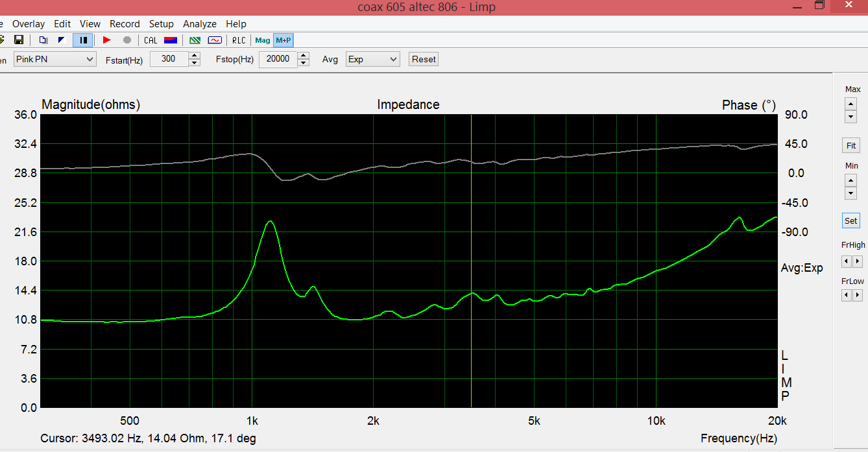Click the green hatched overlay icon
The width and height of the screenshot is (868, 452).
(195, 40)
